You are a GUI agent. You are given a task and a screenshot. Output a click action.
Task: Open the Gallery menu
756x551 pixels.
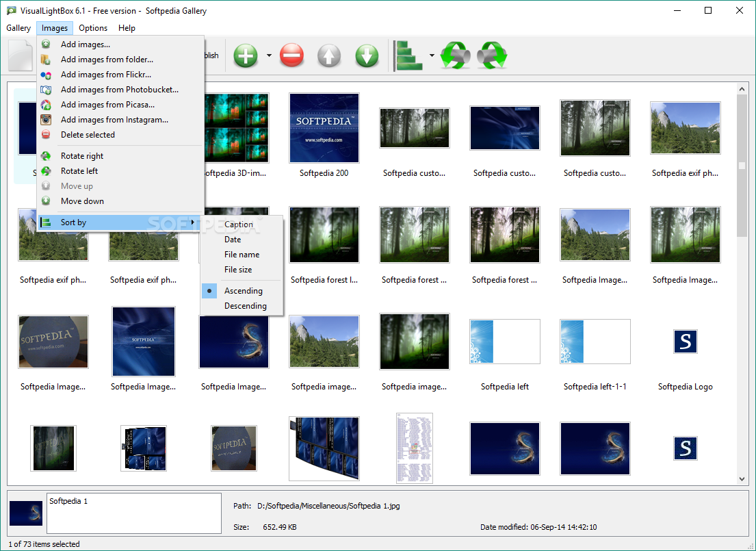tap(18, 28)
